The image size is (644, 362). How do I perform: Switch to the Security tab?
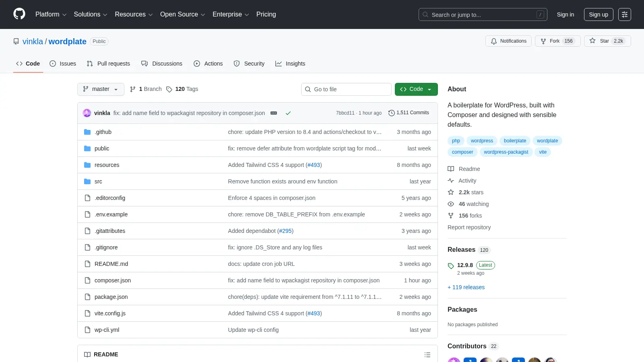click(x=249, y=64)
